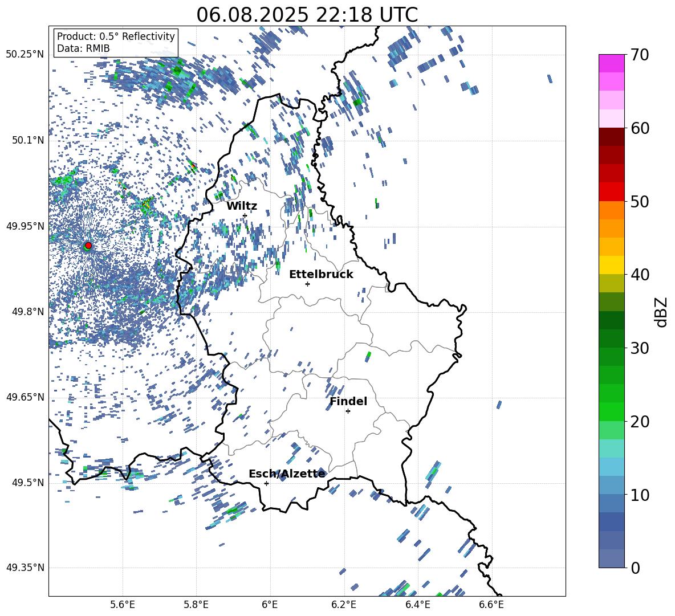The height and width of the screenshot is (616, 675).
Task: Click the Wiltz cross marker
Action: (245, 215)
